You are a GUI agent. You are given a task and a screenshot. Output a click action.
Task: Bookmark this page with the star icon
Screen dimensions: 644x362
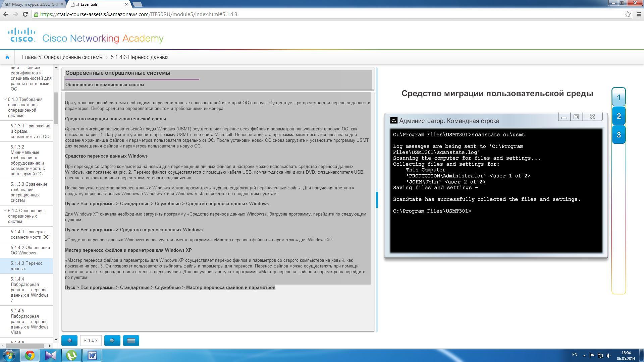click(628, 14)
